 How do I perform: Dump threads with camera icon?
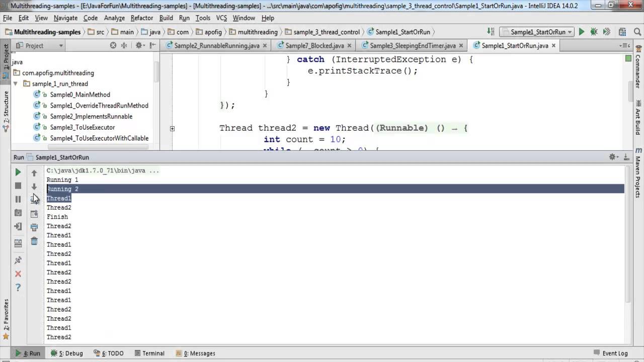pos(18,213)
